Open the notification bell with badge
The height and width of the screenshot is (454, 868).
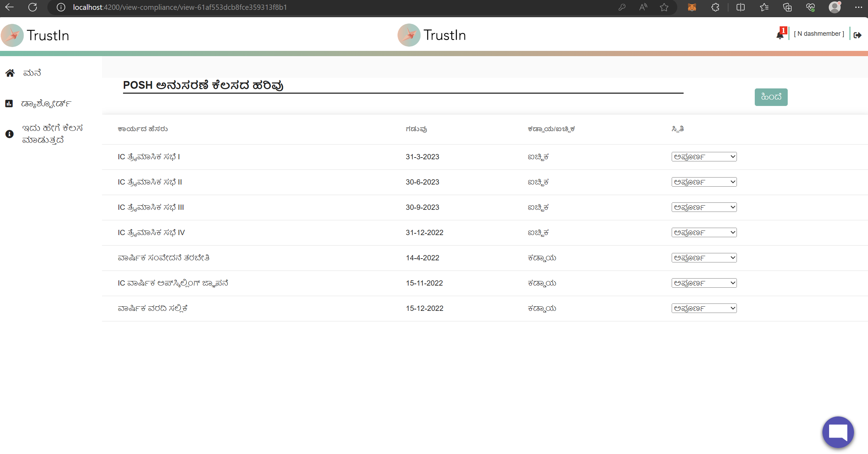tap(780, 35)
